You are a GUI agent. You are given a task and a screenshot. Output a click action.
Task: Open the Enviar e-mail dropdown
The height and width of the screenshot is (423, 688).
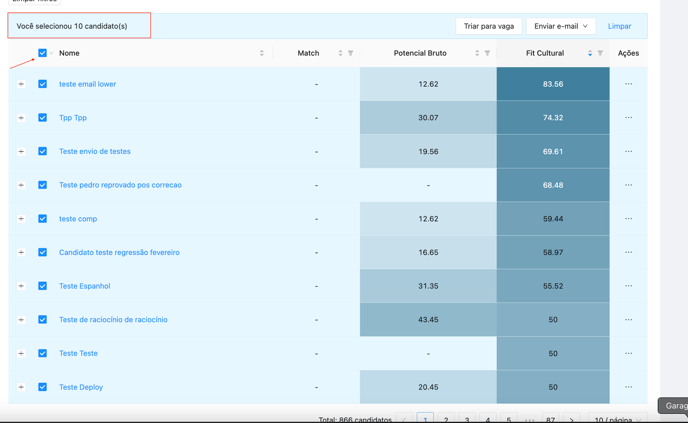(560, 26)
